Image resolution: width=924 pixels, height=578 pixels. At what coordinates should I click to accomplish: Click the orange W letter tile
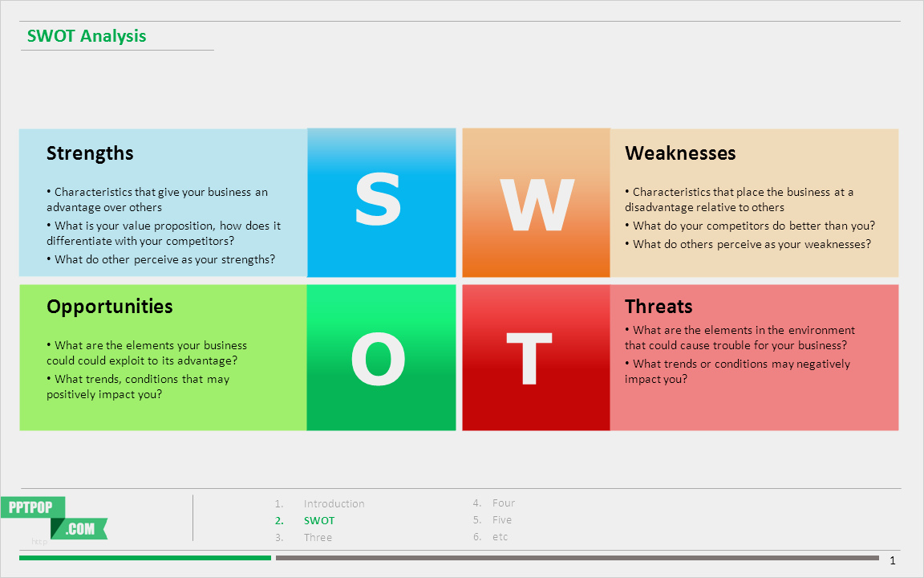536,202
